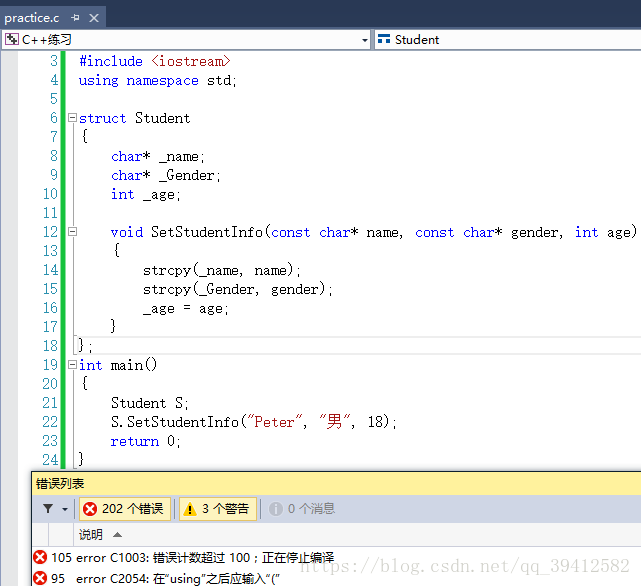
Task: Open the filter dropdown arrow in error list
Action: pos(65,509)
